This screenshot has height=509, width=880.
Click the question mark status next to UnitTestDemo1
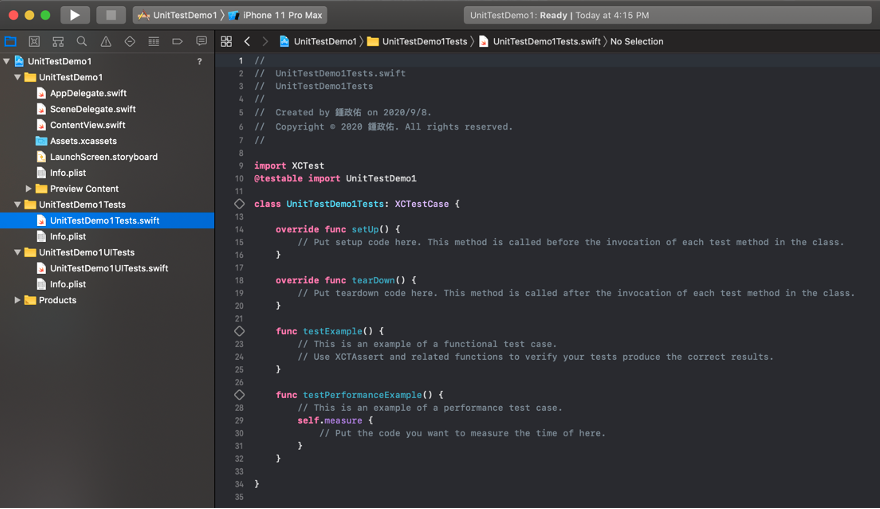click(199, 61)
